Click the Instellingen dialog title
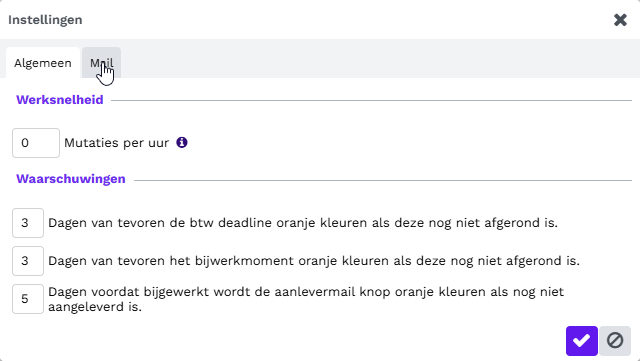640x361 pixels. pyautogui.click(x=45, y=20)
